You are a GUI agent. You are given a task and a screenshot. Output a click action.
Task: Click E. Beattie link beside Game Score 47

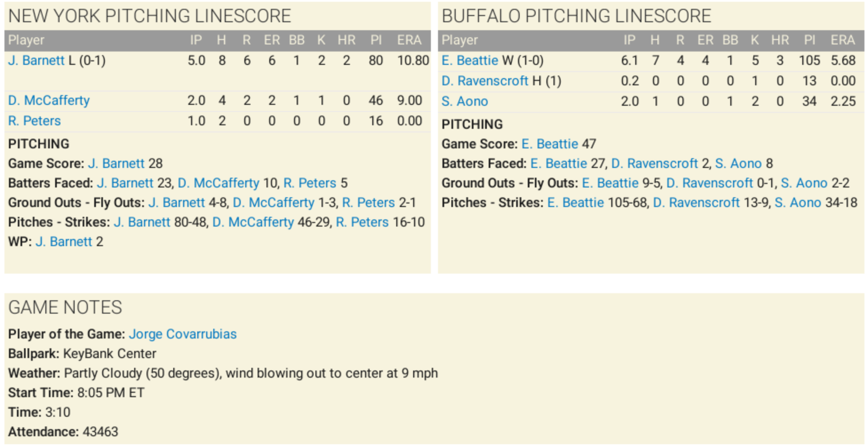tap(550, 144)
